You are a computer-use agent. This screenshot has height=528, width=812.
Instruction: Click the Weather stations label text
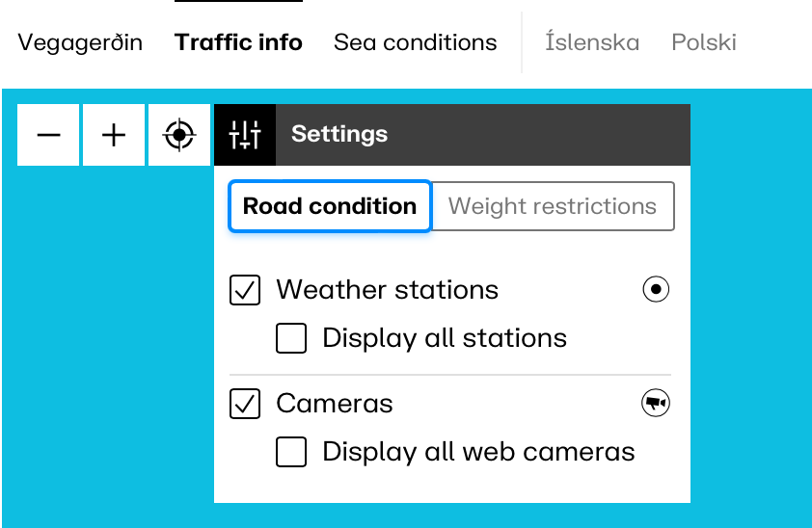387,290
